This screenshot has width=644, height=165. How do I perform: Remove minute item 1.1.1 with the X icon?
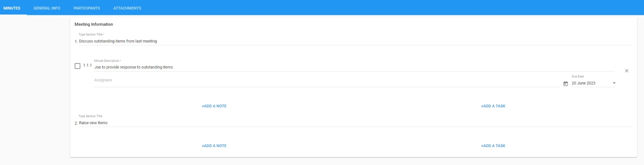point(627,71)
